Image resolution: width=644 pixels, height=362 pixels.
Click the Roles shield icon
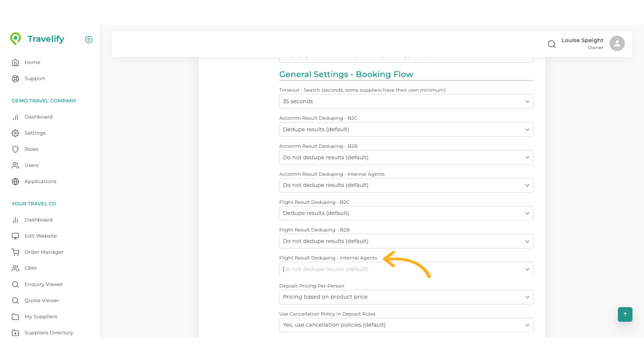point(15,149)
